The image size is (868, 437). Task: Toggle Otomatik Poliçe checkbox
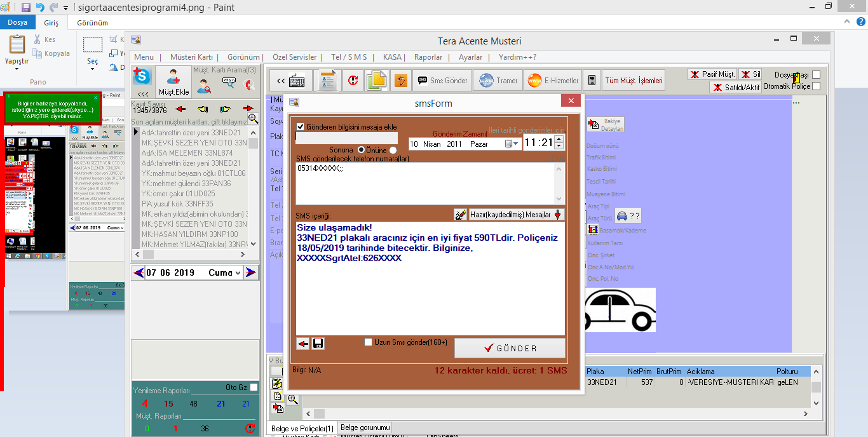[816, 86]
